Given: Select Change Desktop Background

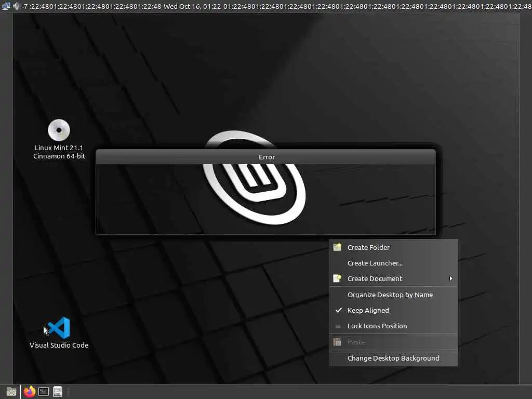Looking at the screenshot, I should click(394, 358).
